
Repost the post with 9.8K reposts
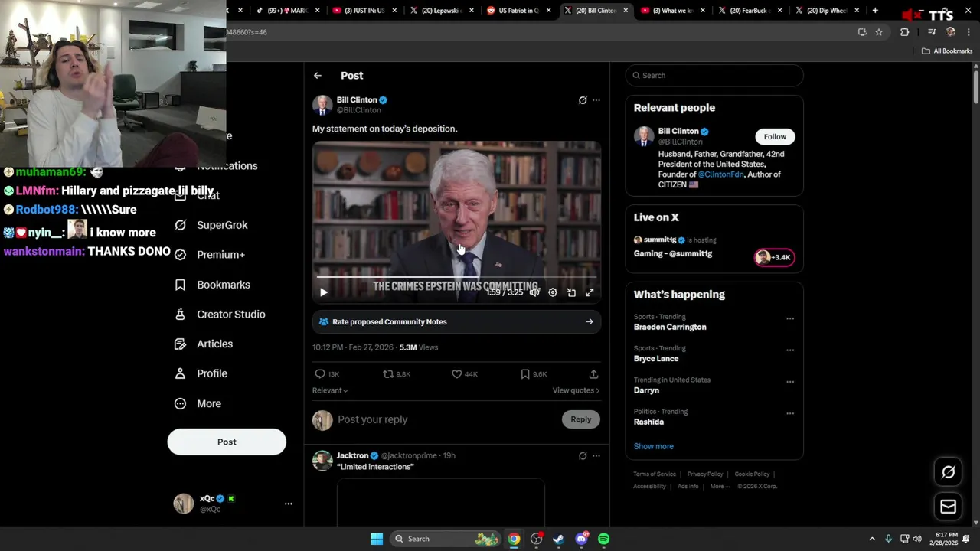[397, 374]
